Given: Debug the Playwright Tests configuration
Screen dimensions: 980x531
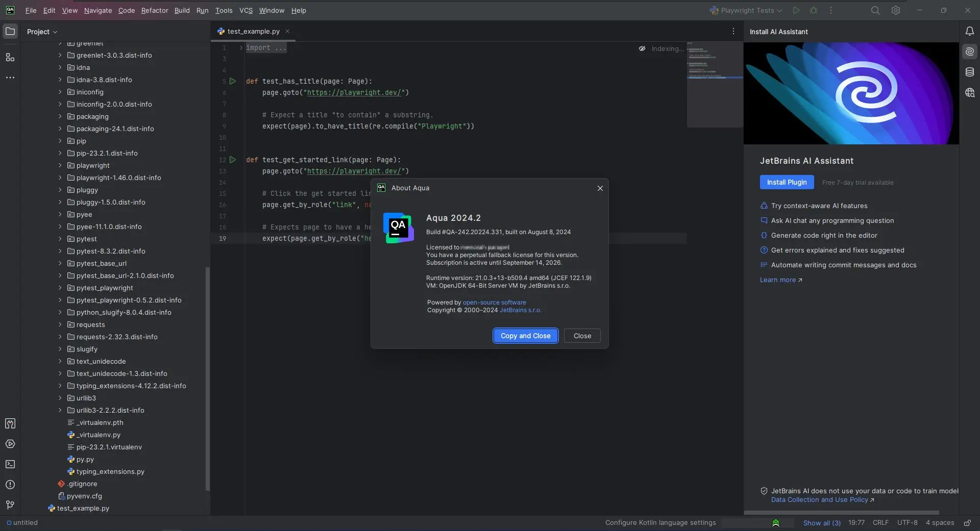Looking at the screenshot, I should (814, 10).
